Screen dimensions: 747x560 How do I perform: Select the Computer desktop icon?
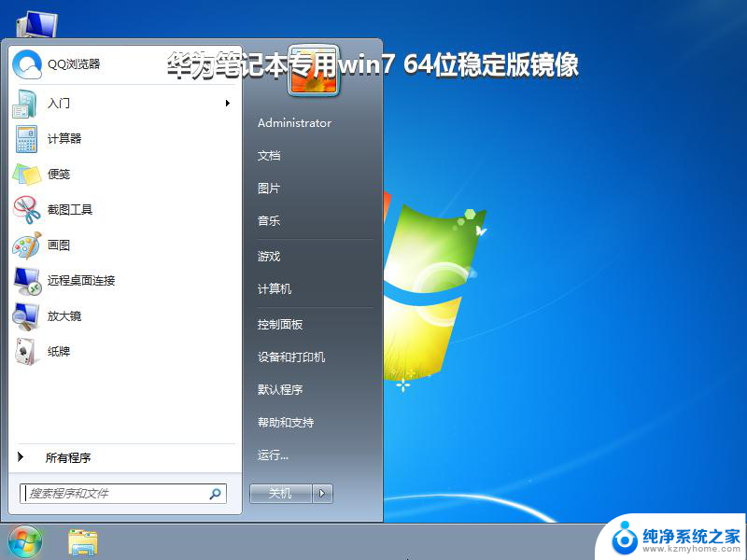pos(36,24)
